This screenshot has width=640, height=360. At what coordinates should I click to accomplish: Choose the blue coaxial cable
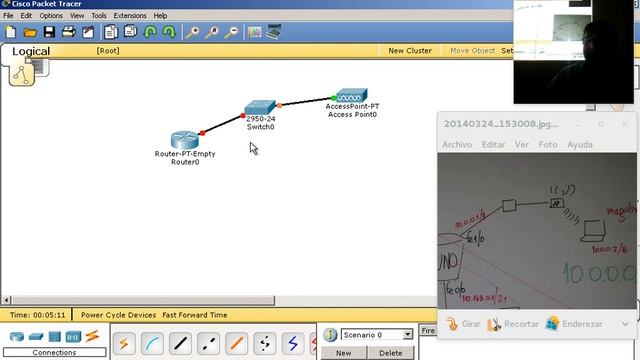click(293, 344)
